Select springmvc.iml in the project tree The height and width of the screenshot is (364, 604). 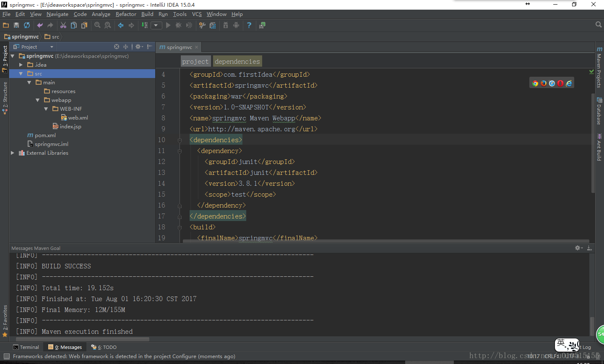click(47, 144)
